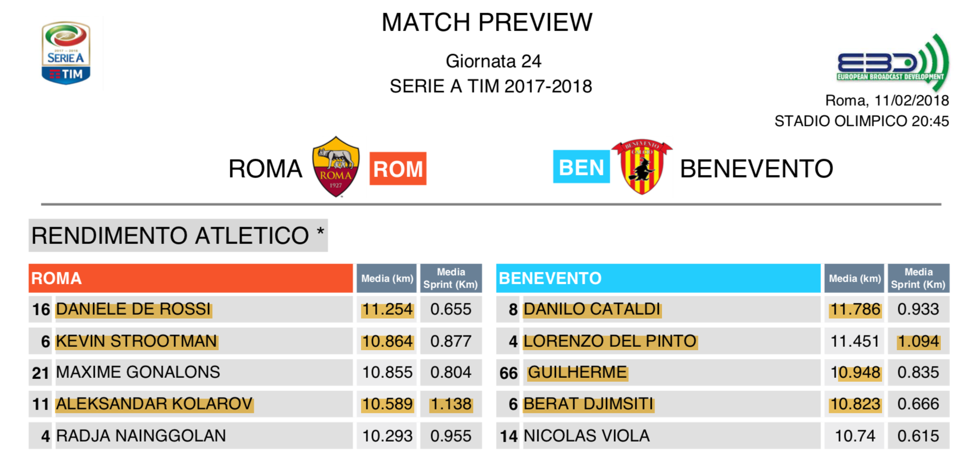Click Berat Djimsiti's media value 10.823
Viewport: 980px width, 453px height.
pos(855,404)
